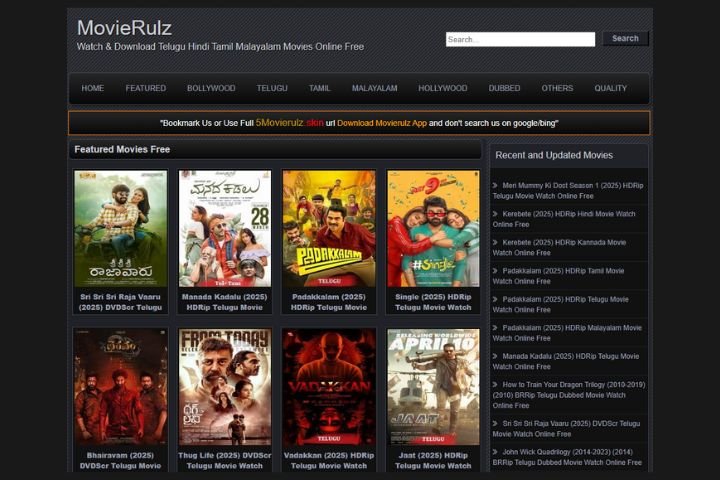Focus the Search input field
The height and width of the screenshot is (480, 720).
[520, 40]
